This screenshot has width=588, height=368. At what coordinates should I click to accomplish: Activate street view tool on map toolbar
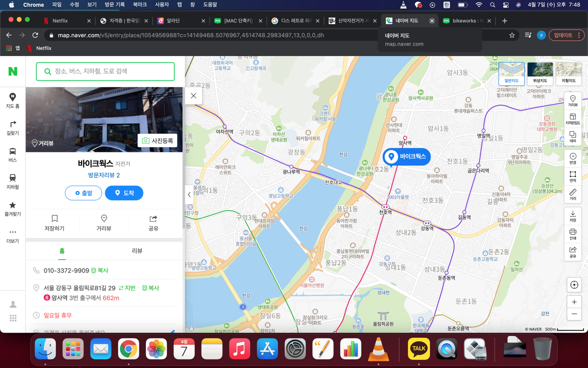pyautogui.click(x=573, y=101)
